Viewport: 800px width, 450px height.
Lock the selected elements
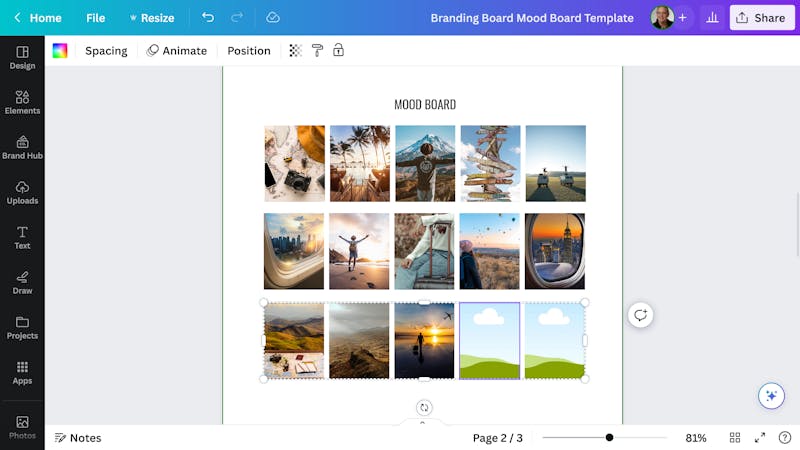[x=338, y=50]
